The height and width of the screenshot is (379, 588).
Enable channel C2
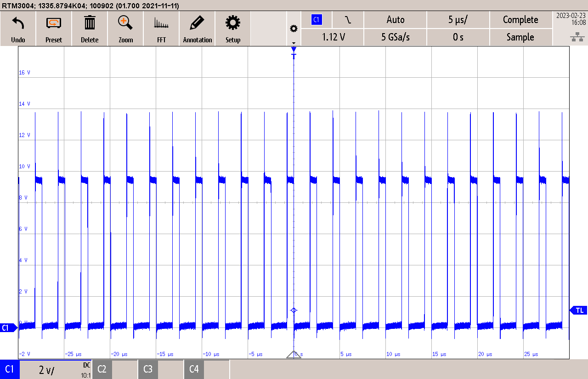[x=102, y=369]
